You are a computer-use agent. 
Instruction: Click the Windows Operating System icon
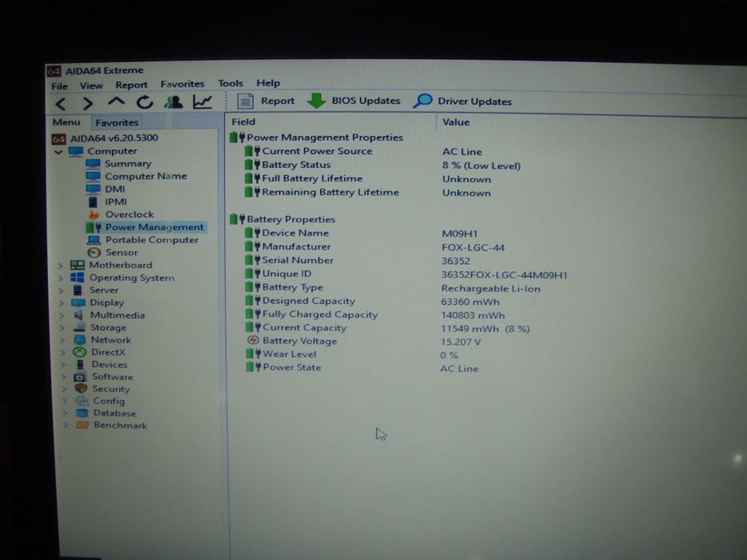(x=77, y=278)
